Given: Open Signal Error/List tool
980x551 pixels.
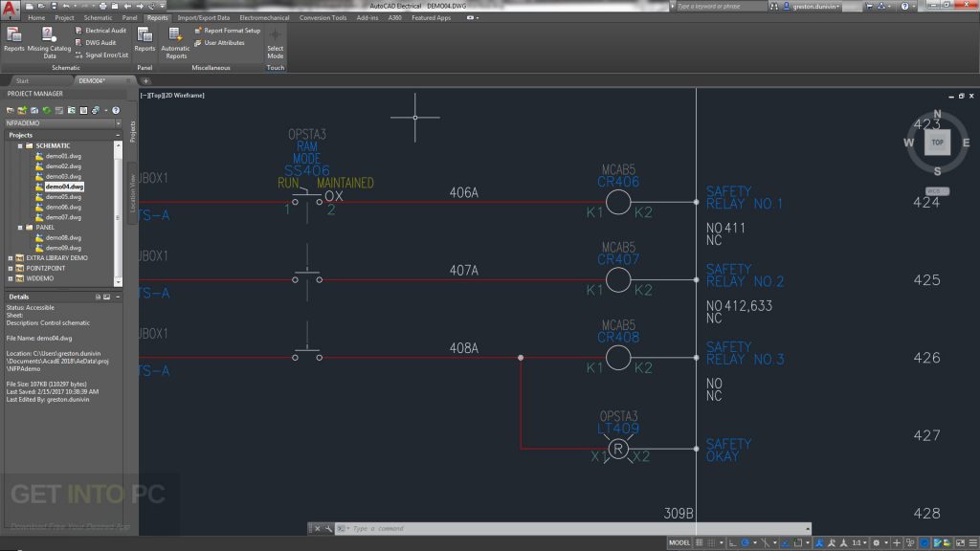Looking at the screenshot, I should coord(101,55).
